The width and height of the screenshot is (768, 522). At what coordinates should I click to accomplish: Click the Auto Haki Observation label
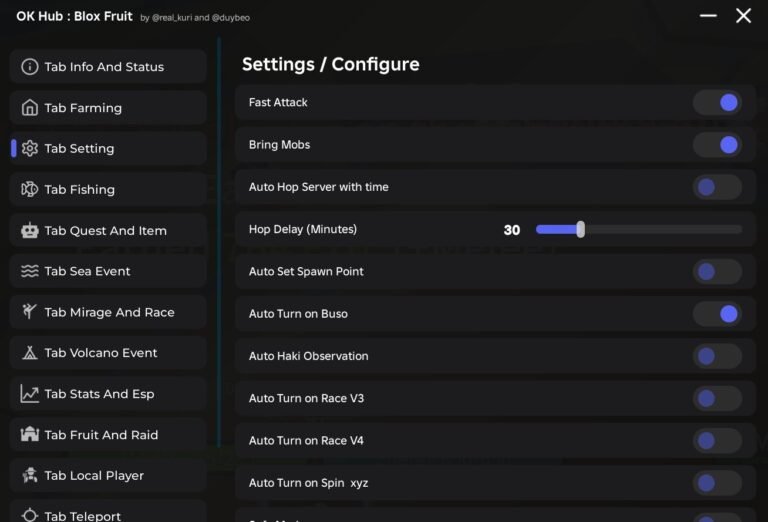pyautogui.click(x=308, y=356)
